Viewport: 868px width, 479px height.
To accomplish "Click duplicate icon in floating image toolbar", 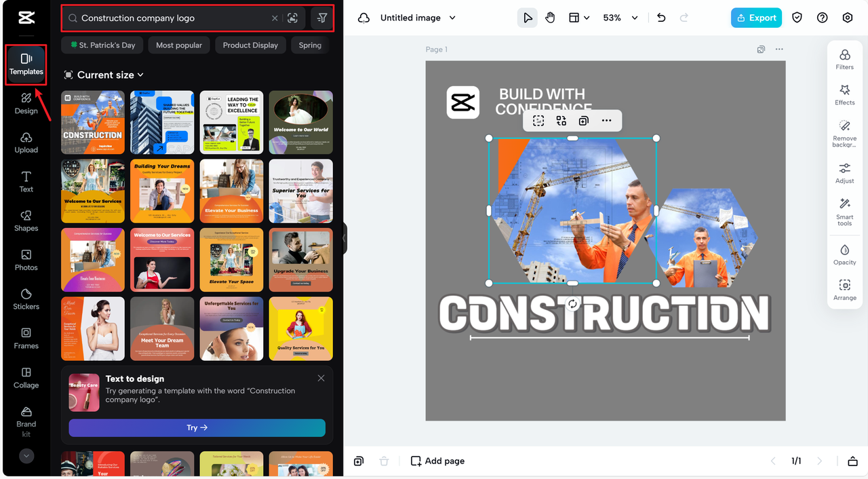I will pos(584,121).
